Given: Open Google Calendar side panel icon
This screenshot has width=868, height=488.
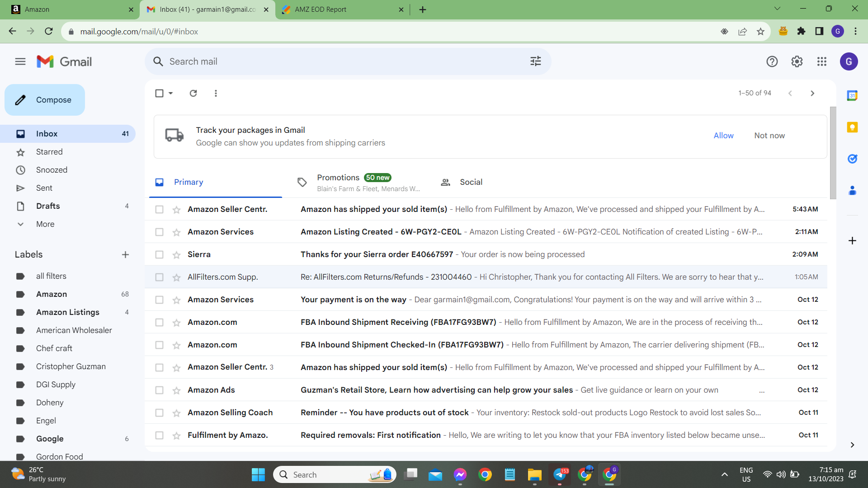Looking at the screenshot, I should coord(852,95).
